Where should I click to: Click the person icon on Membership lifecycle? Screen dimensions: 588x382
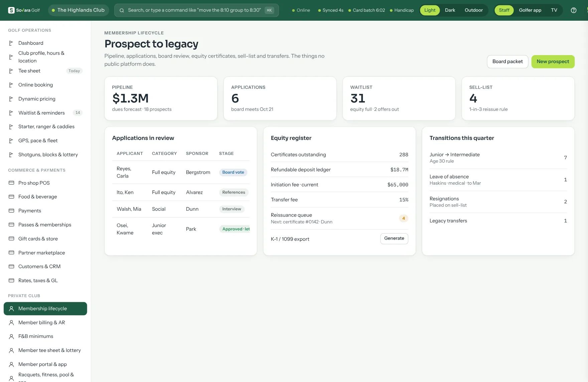tap(11, 309)
